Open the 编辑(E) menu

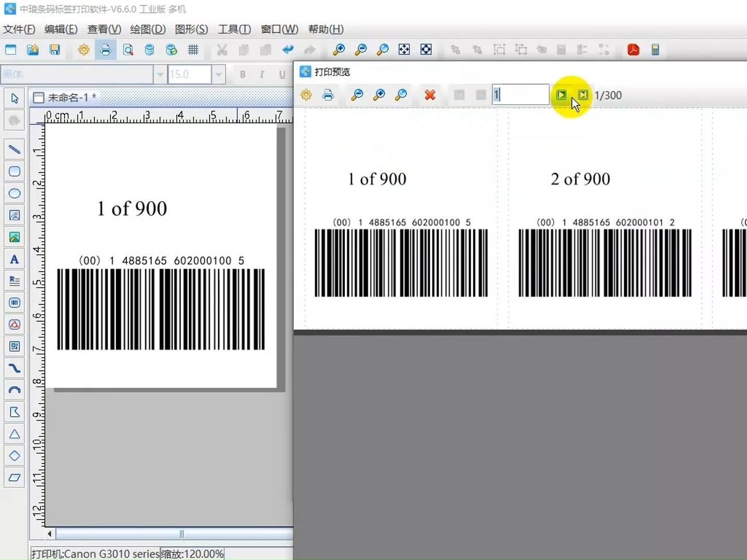[x=61, y=30]
